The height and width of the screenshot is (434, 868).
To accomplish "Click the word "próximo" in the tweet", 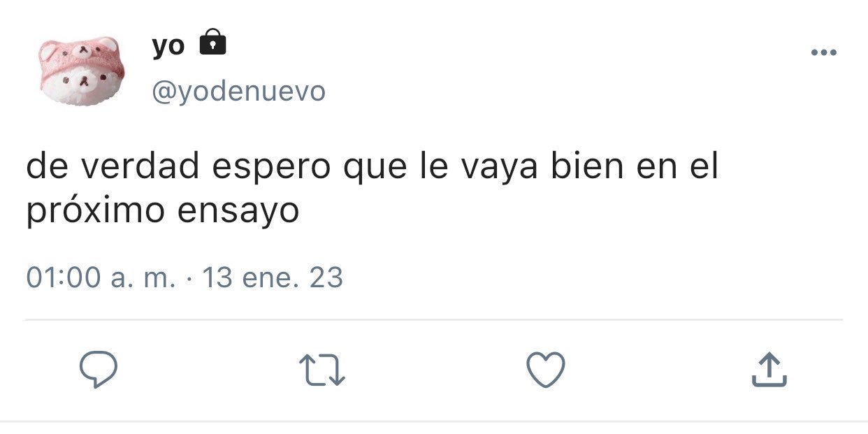I will coord(96,212).
